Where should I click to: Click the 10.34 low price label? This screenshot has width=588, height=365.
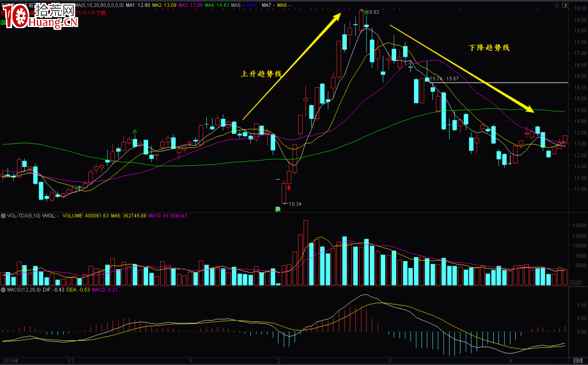[x=295, y=204]
